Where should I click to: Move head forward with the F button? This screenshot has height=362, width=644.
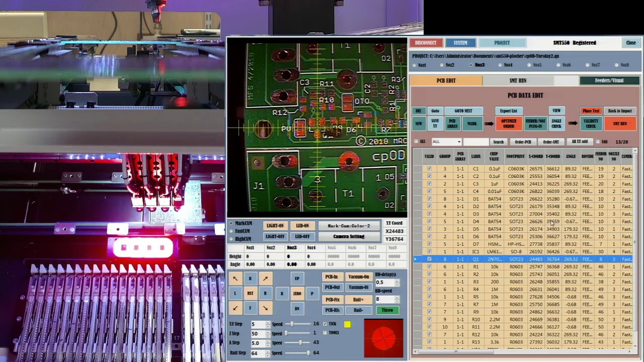[x=250, y=308]
